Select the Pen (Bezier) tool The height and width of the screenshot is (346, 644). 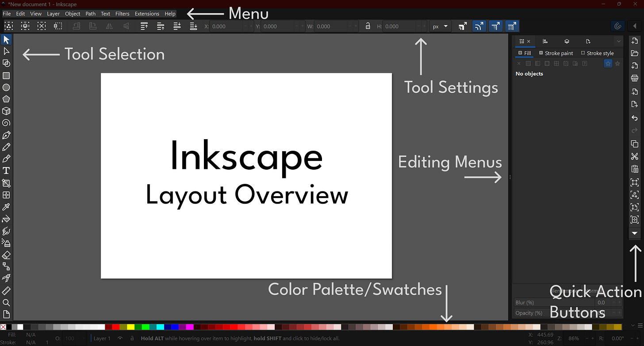click(6, 135)
